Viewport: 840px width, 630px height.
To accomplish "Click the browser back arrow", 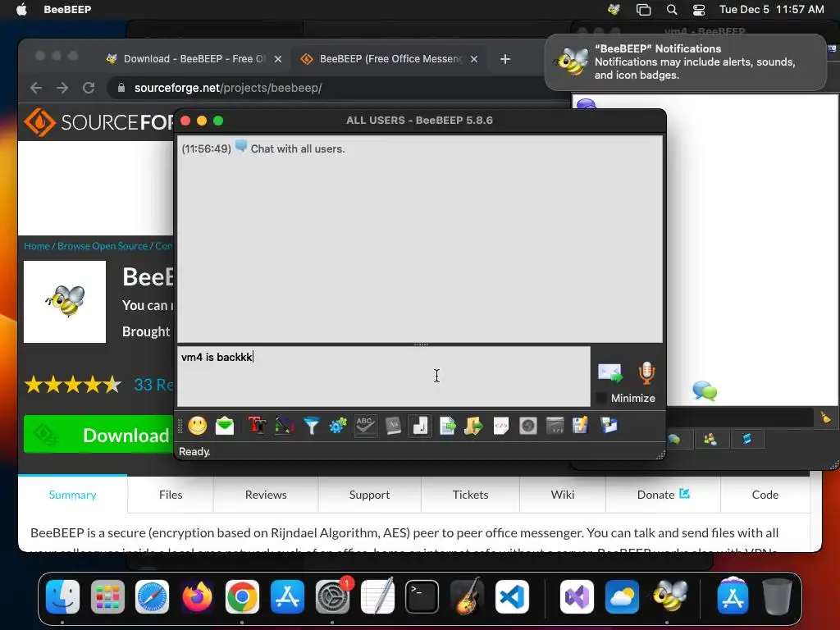I will [36, 88].
